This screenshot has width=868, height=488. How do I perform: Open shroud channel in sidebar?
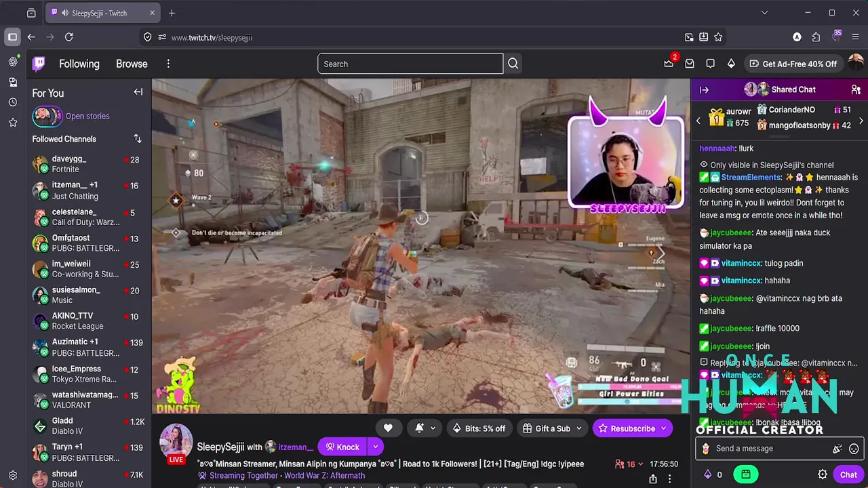[x=89, y=479]
